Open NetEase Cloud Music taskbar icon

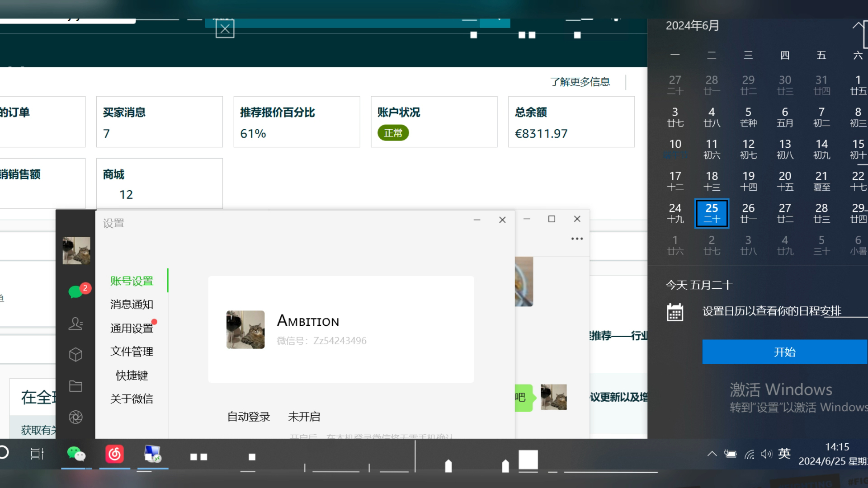pyautogui.click(x=114, y=454)
